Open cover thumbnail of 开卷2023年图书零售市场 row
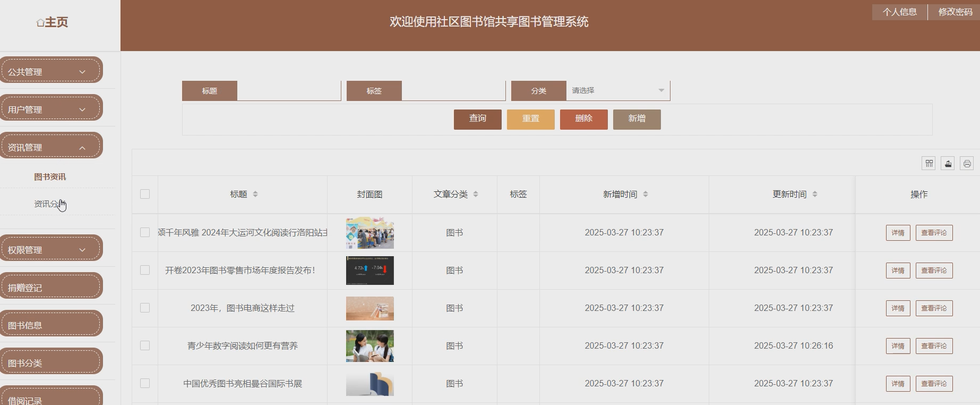The width and height of the screenshot is (980, 405). [x=370, y=271]
